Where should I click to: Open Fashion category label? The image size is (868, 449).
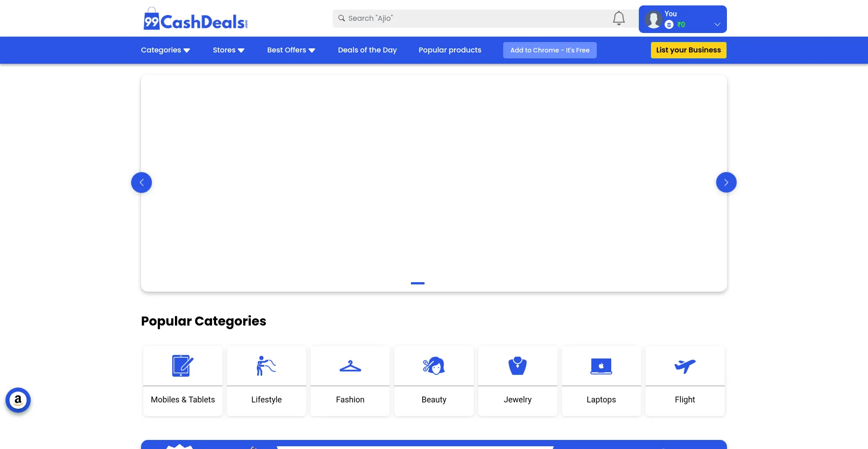[x=350, y=400]
